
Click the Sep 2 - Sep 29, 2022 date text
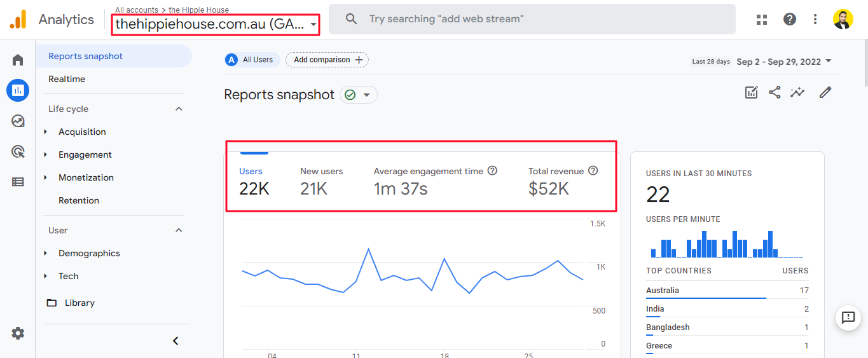point(778,62)
